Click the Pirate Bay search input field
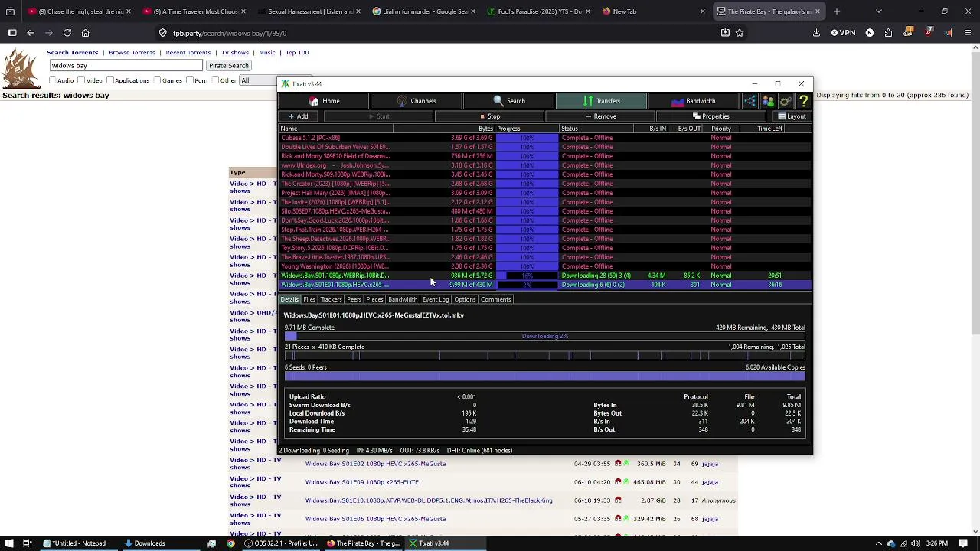 (126, 66)
